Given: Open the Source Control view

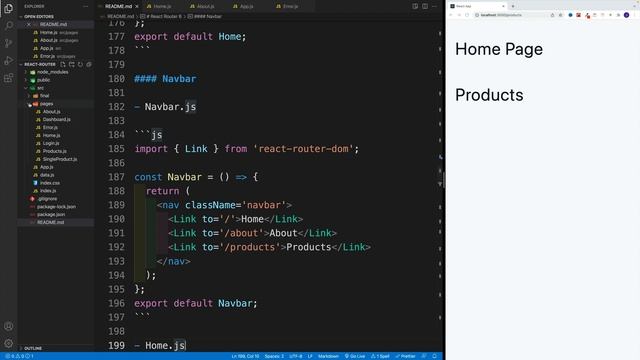Looking at the screenshot, I should (8, 43).
